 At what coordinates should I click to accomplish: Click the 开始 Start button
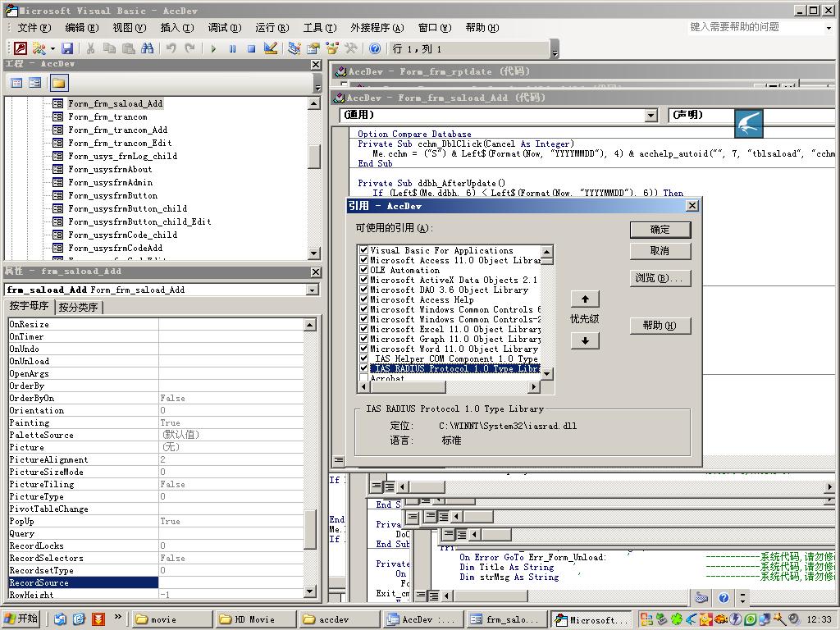pos(21,619)
